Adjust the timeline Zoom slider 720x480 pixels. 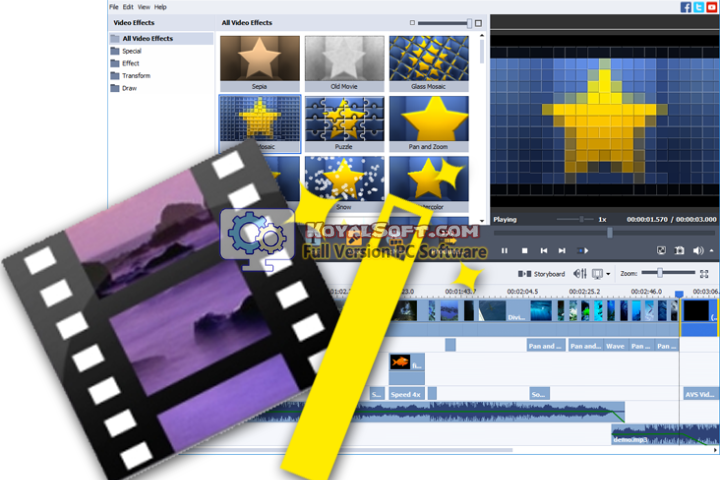(660, 273)
